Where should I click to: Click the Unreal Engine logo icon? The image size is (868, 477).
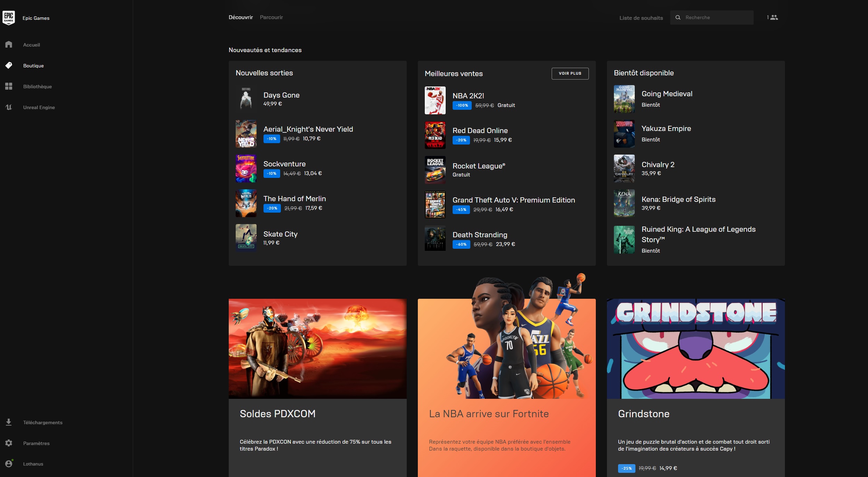point(9,107)
